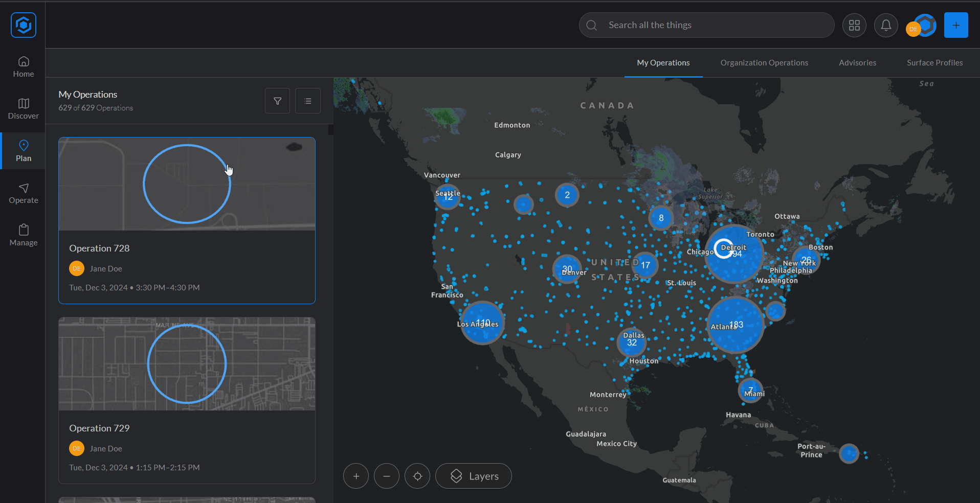Image resolution: width=980 pixels, height=503 pixels.
Task: Open the filter for My Operations list
Action: coord(277,100)
